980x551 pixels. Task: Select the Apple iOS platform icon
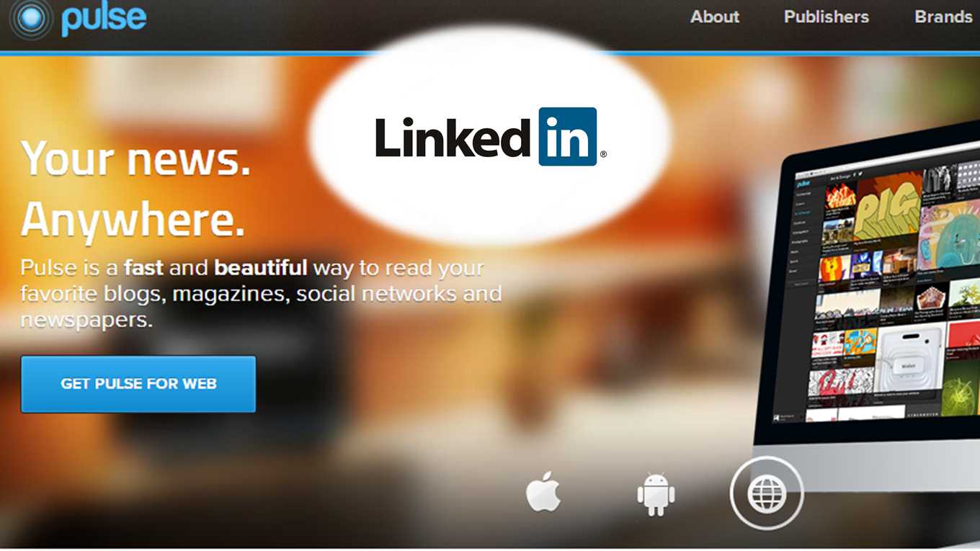coord(543,492)
